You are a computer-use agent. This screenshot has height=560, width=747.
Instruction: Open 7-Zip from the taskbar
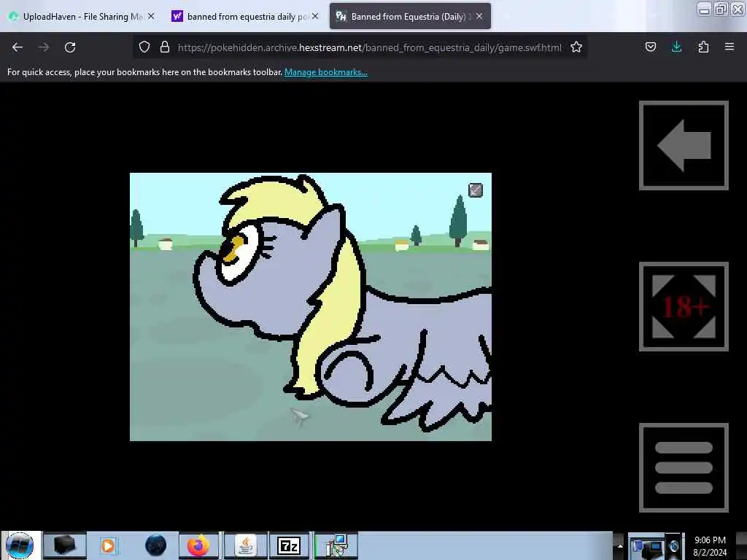pos(289,545)
